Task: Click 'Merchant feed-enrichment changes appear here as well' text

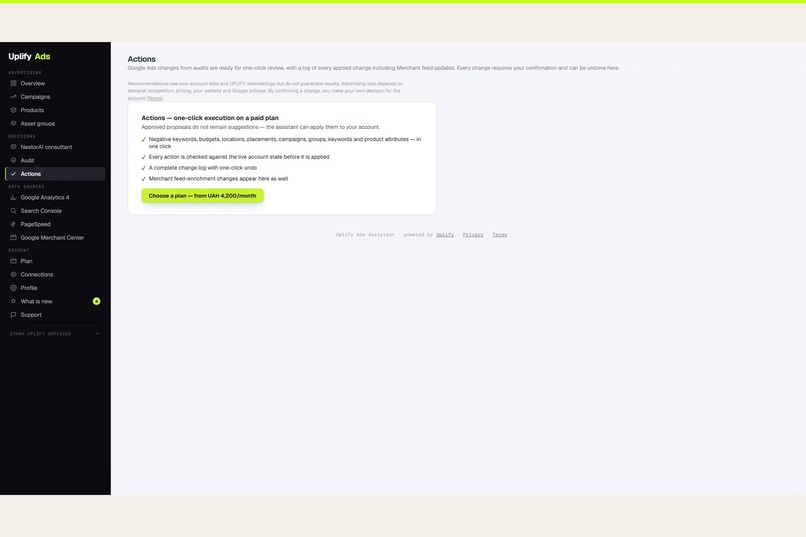Action: click(x=218, y=179)
